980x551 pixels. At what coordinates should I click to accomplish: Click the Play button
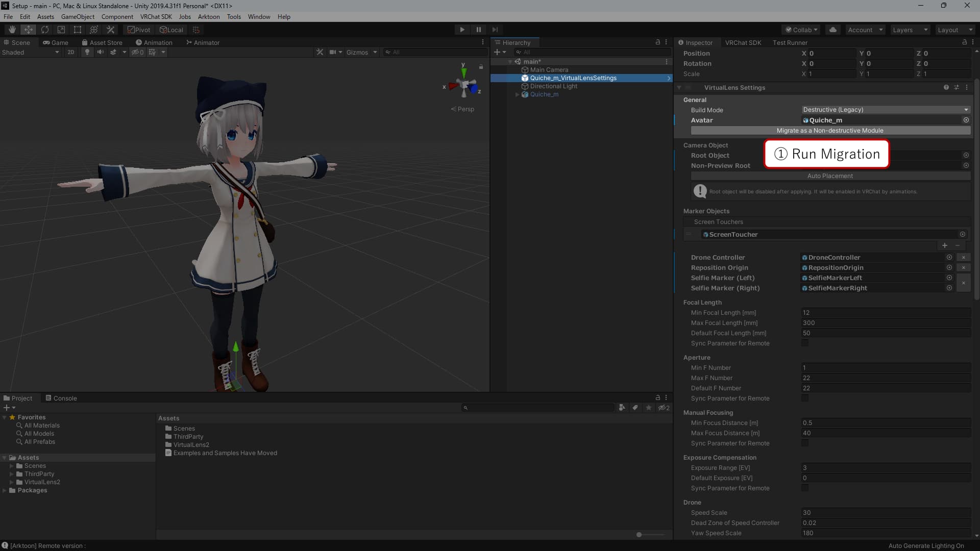click(462, 30)
